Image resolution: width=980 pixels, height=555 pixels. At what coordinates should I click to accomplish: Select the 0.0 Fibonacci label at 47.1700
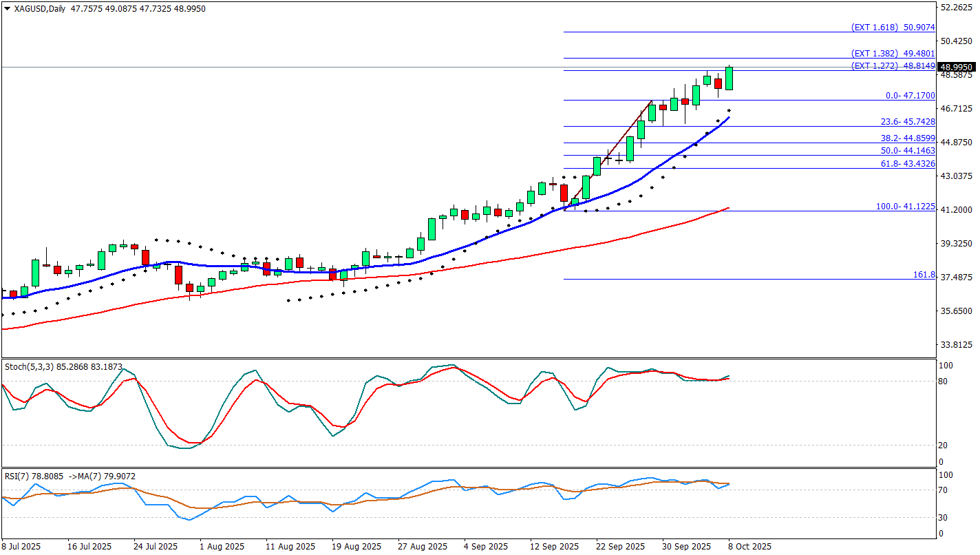[910, 96]
